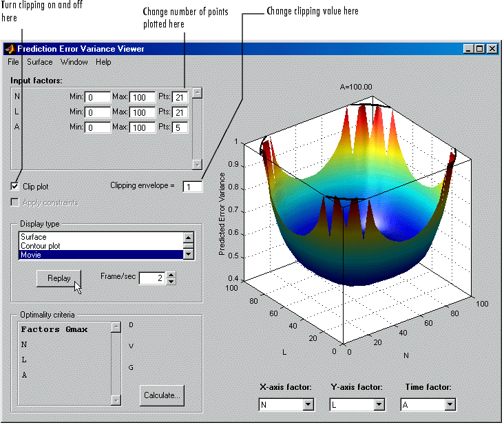Decrease Frame/sec with down stepper arrow

pyautogui.click(x=171, y=282)
